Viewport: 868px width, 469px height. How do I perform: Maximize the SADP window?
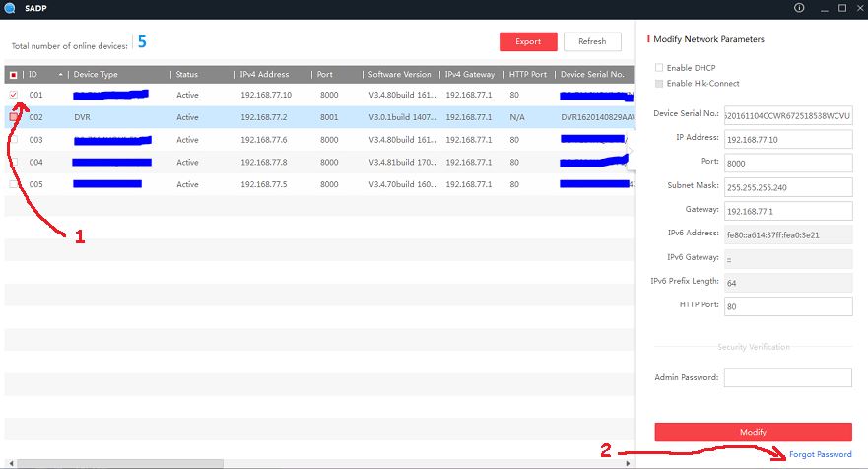point(841,8)
